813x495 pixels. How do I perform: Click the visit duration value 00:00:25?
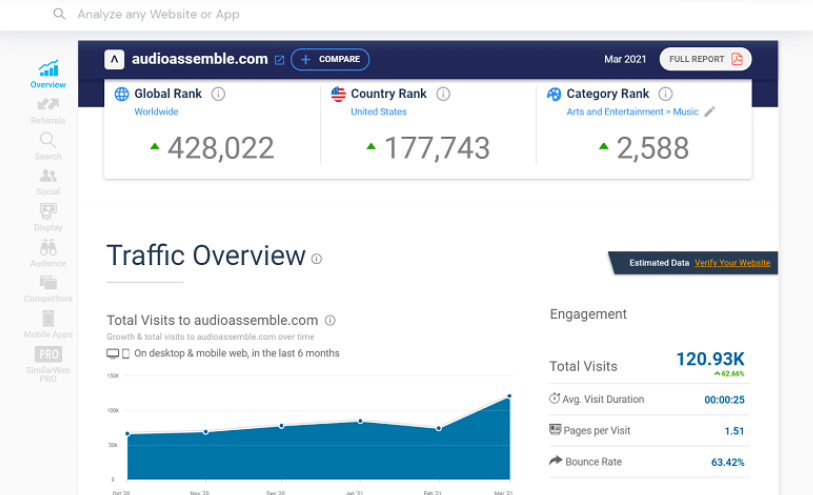coord(724,400)
